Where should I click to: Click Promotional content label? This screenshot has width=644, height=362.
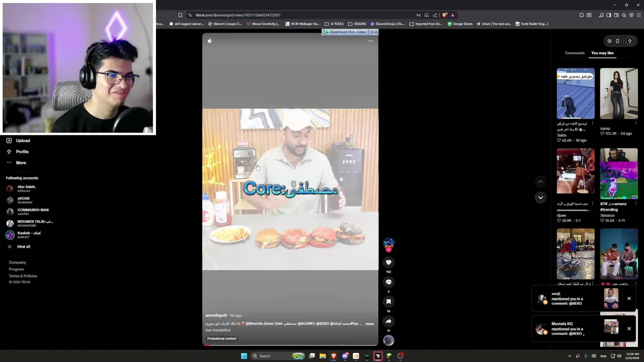[x=221, y=338]
